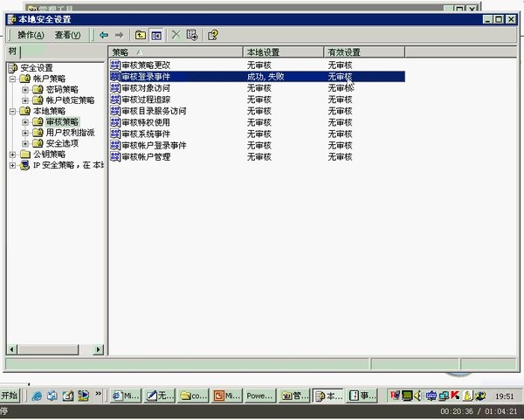The image size is (524, 420).
Task: Expand the 帐户锁定策略 tree node
Action: (x=25, y=100)
